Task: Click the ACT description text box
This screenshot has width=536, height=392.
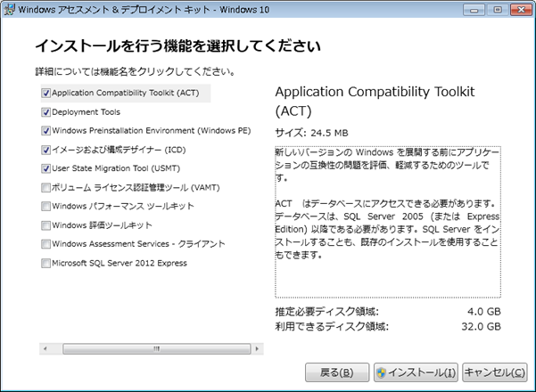Action: (388, 222)
